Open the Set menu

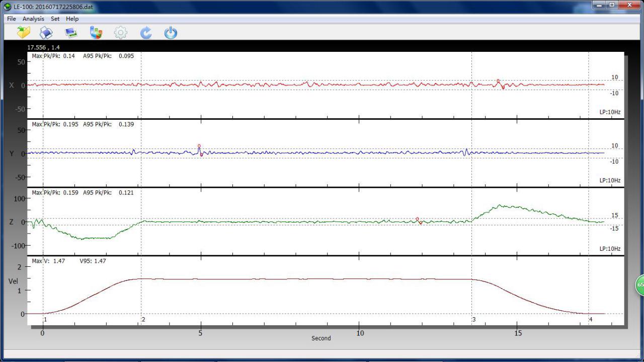point(55,19)
